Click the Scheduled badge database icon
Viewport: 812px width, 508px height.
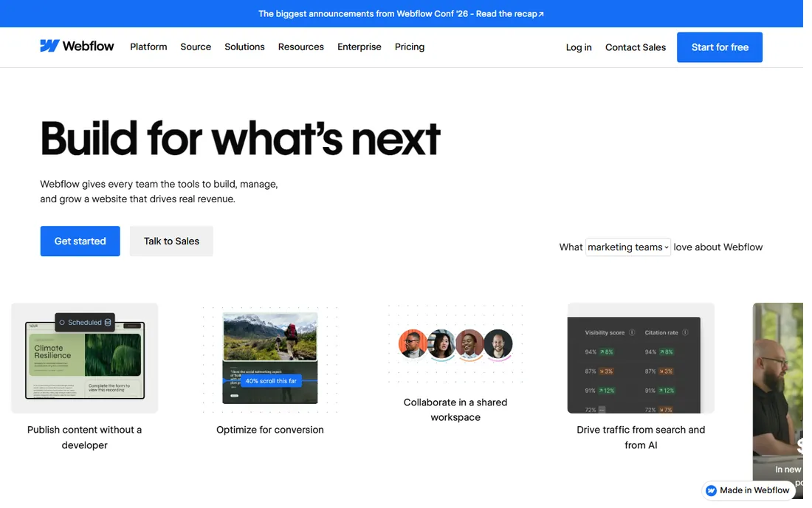[108, 322]
